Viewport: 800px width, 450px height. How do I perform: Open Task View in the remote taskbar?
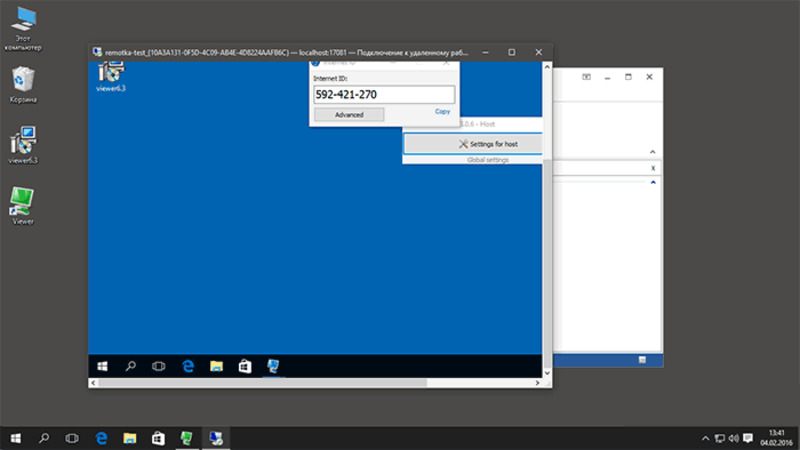159,366
